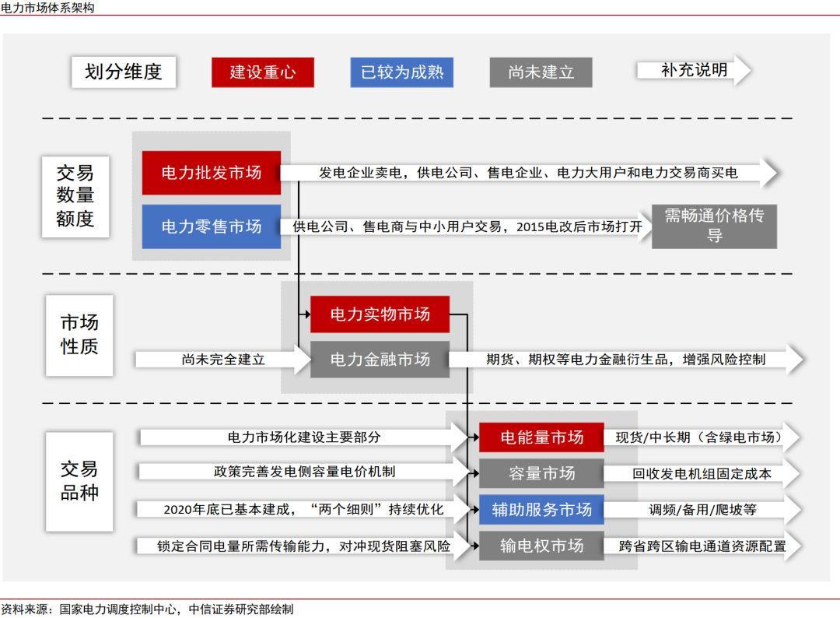Click the 电力金融市场 gray box
This screenshot has width=840, height=618.
point(380,359)
